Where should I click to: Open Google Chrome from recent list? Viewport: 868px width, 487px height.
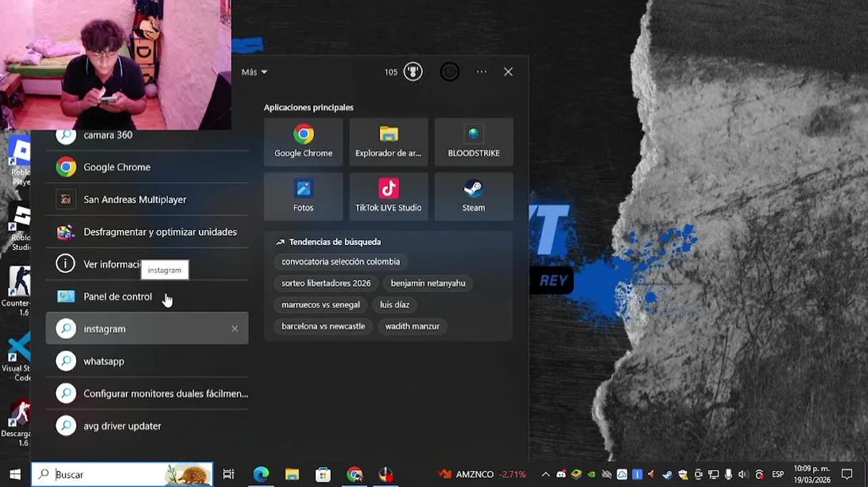click(x=147, y=167)
